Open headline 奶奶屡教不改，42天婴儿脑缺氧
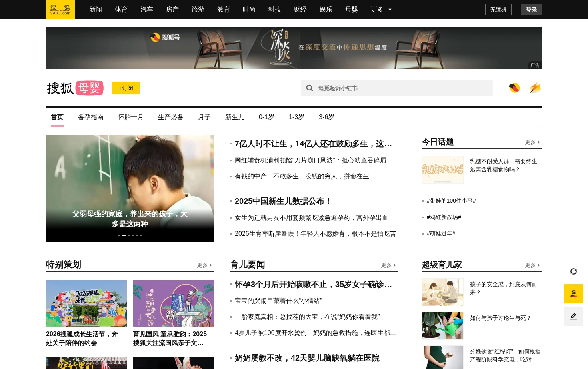588x369 pixels. tap(307, 358)
